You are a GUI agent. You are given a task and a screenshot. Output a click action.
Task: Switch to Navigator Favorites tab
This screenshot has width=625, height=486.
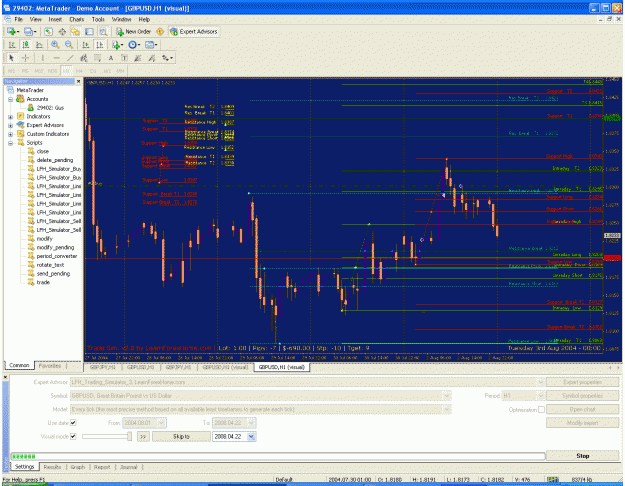pyautogui.click(x=50, y=366)
